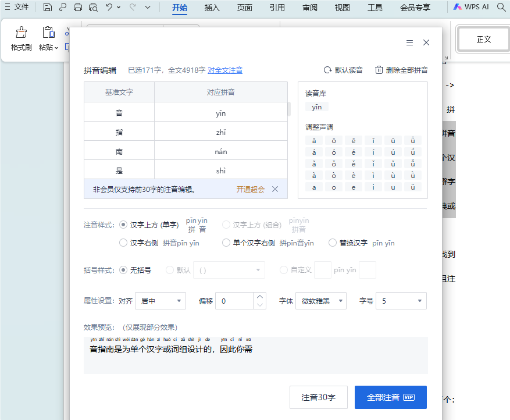Image resolution: width=510 pixels, height=420 pixels.
Task: Choose yīn in the 读音库 list
Action: 317,107
